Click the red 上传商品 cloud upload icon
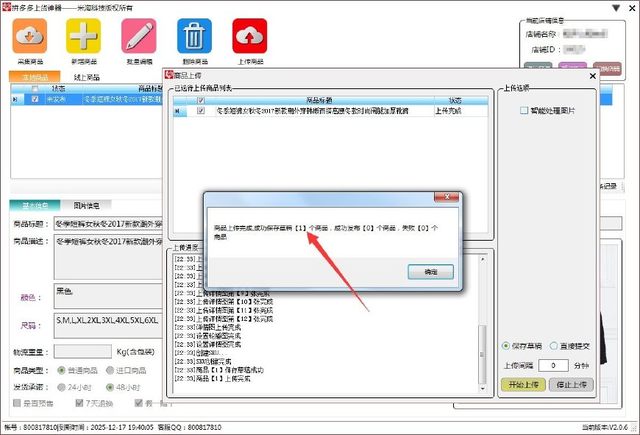This screenshot has height=435, width=640. click(249, 37)
